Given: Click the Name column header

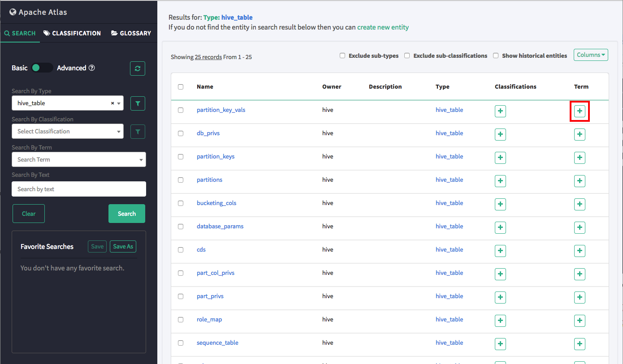Looking at the screenshot, I should tap(205, 87).
